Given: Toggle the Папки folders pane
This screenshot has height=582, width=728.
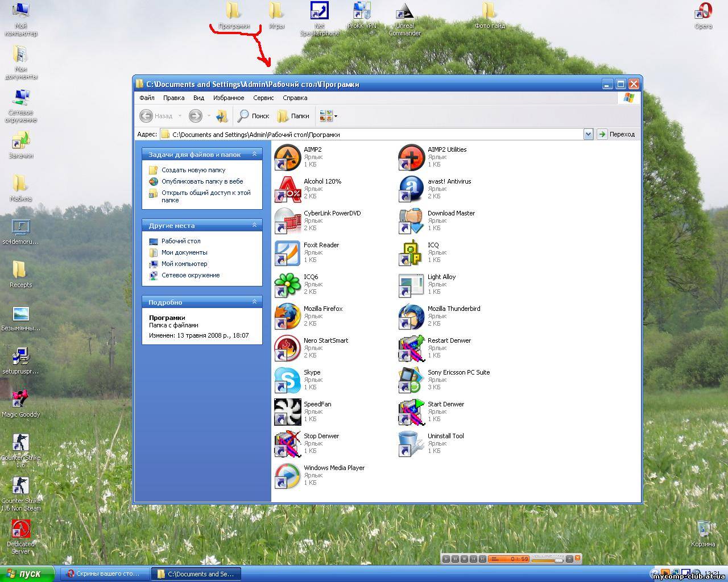Looking at the screenshot, I should (x=293, y=116).
